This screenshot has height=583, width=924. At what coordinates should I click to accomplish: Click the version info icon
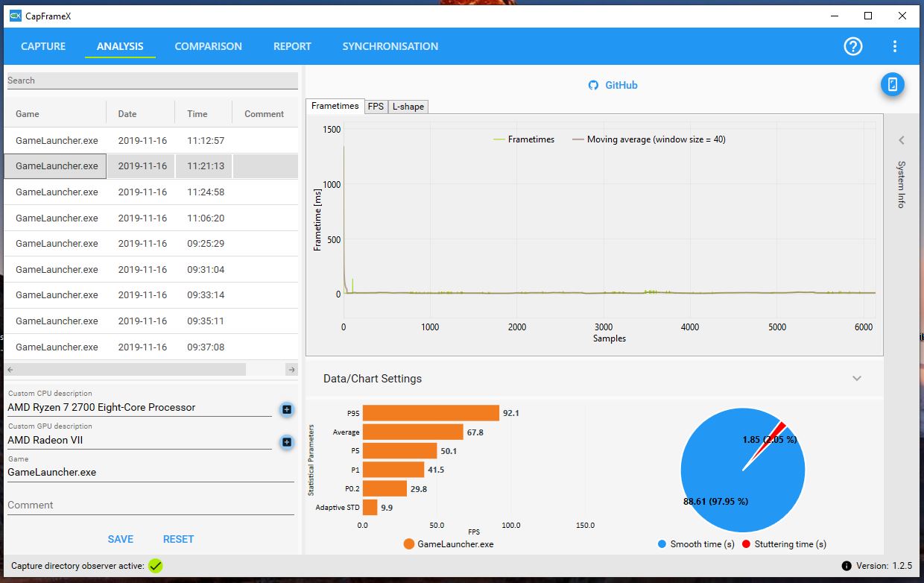847,566
